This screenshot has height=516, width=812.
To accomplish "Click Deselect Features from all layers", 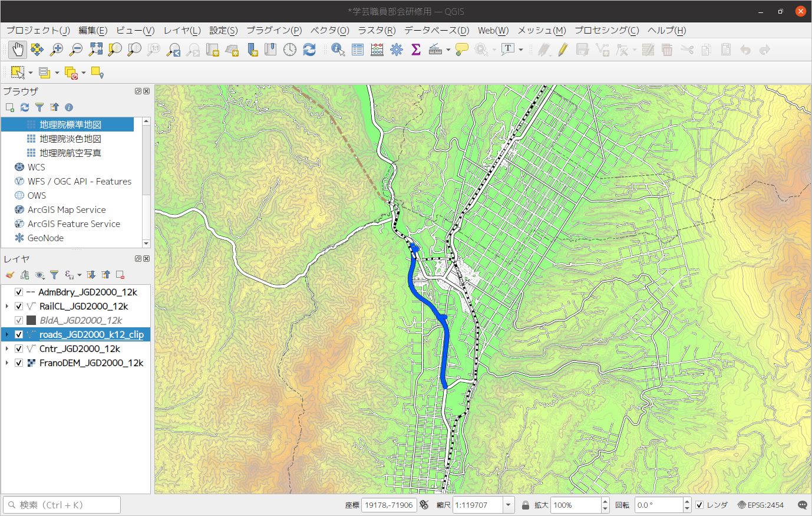I will (x=71, y=73).
